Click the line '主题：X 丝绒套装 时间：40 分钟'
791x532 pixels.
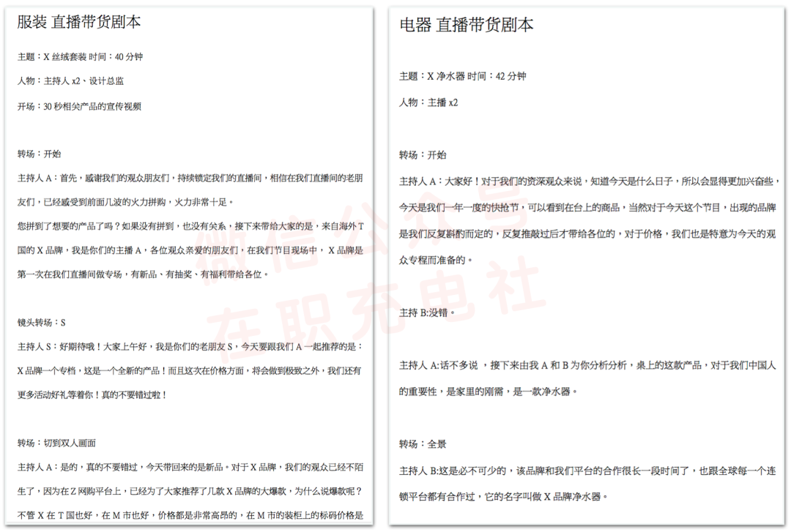81,57
